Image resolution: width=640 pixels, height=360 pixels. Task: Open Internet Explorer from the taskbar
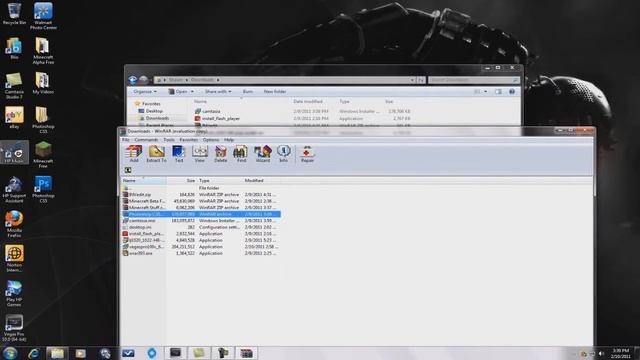[x=34, y=353]
